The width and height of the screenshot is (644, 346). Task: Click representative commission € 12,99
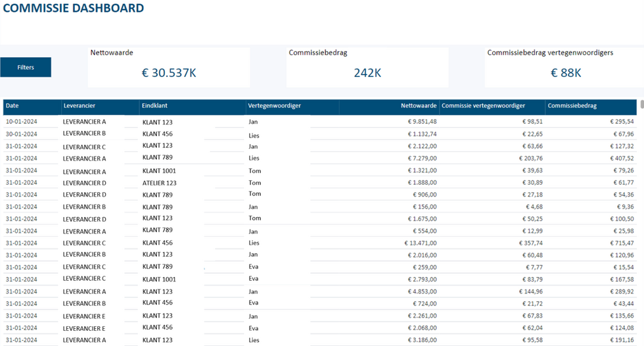tap(532, 231)
